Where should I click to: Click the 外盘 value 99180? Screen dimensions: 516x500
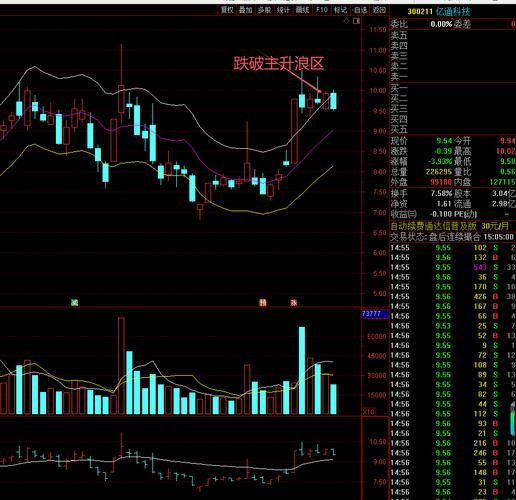[441, 182]
